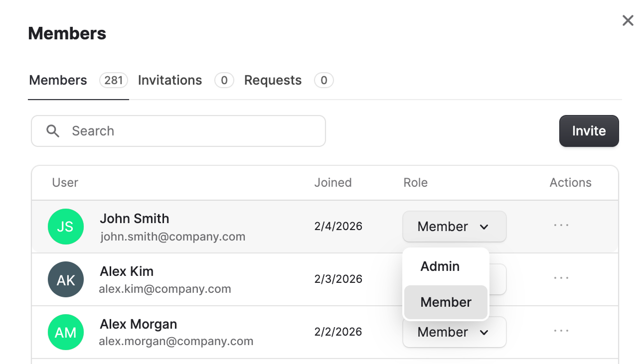The image size is (642, 364).
Task: Click Alex Morgan's green AM avatar
Action: tap(66, 332)
